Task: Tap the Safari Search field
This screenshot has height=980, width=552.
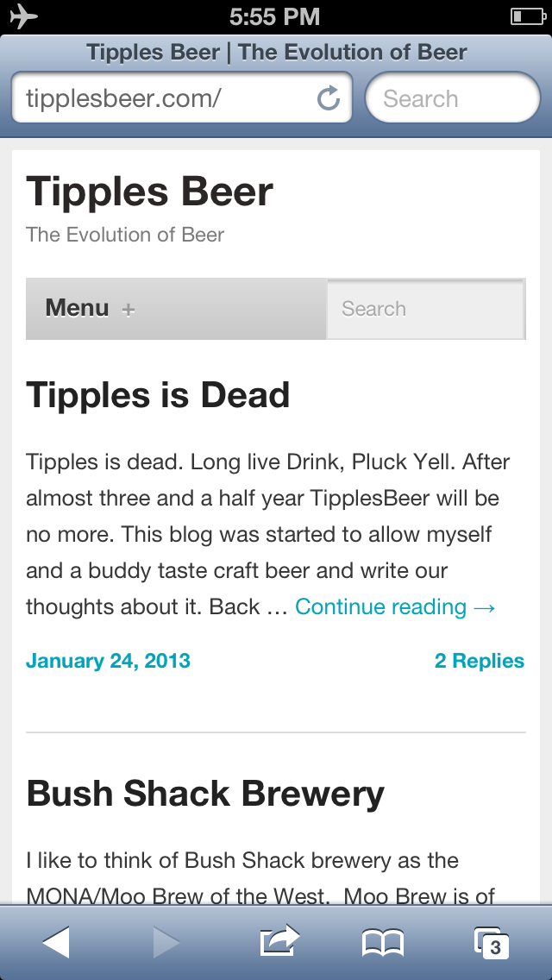Action: coord(452,98)
